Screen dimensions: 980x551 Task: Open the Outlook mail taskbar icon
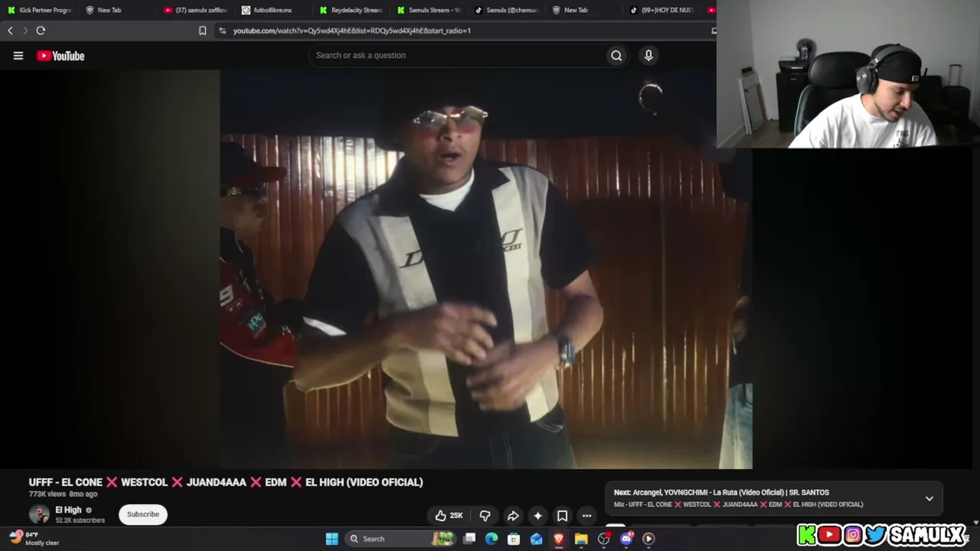point(536,539)
